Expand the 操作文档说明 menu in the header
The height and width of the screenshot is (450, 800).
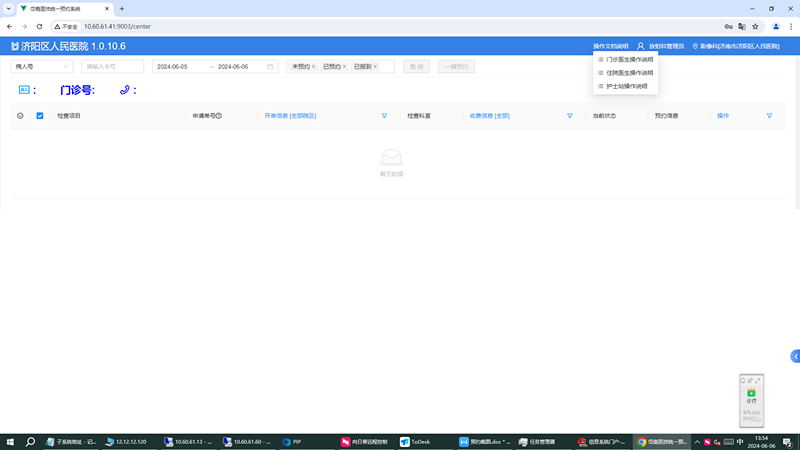[x=610, y=46]
